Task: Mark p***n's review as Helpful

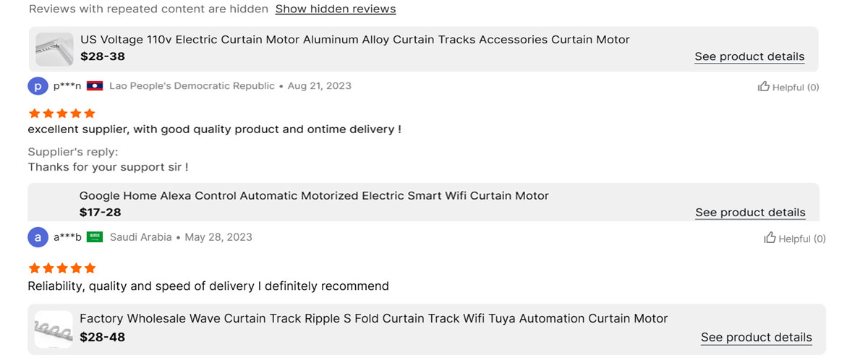Action: point(788,87)
